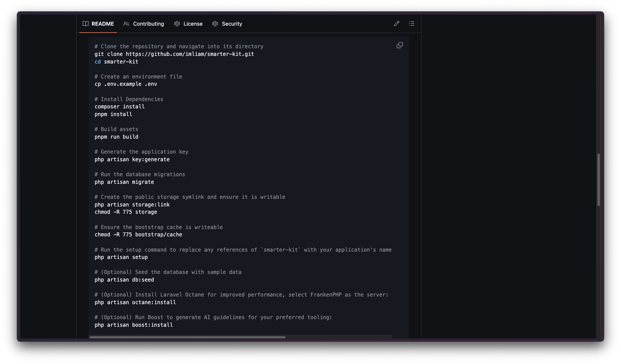Image resolution: width=621 pixels, height=364 pixels.
Task: Click '# (Optional) Install Laravel Octane' comment
Action: tap(241, 295)
